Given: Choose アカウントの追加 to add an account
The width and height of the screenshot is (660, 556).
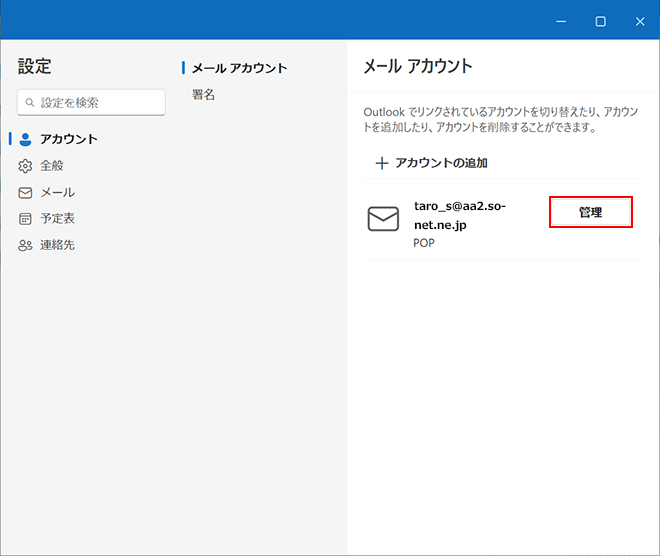Looking at the screenshot, I should [441, 163].
